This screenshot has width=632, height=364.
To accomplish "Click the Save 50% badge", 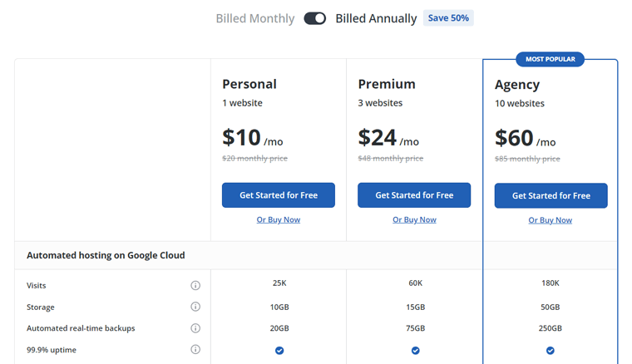I will [448, 18].
